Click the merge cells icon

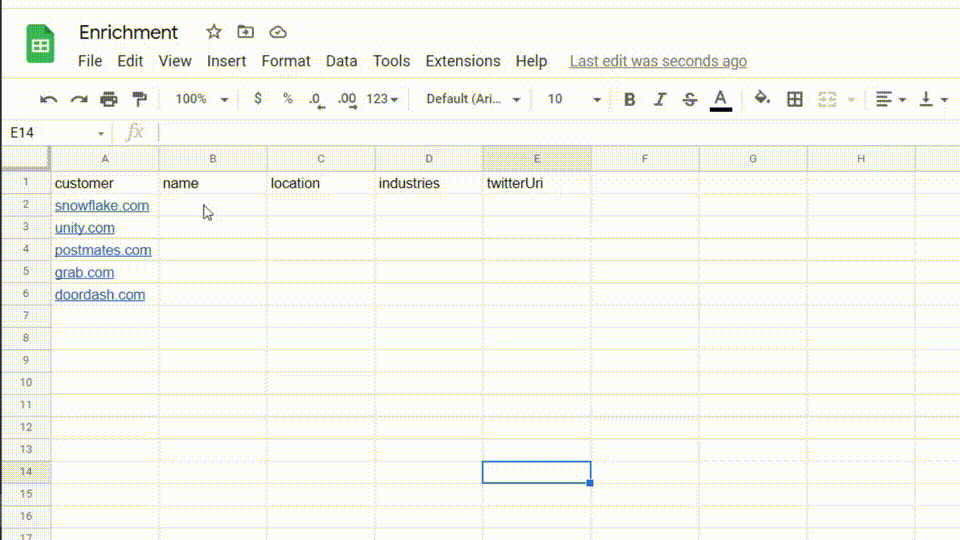tap(827, 99)
